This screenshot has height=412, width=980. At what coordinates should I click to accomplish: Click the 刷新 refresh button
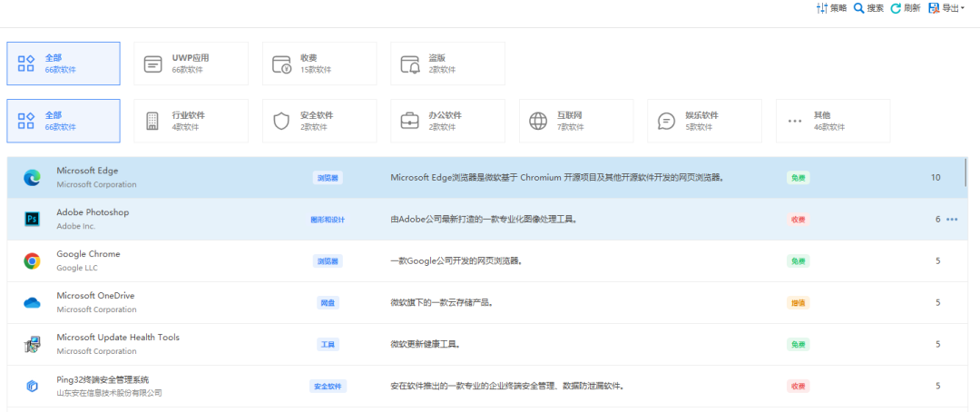pos(905,8)
